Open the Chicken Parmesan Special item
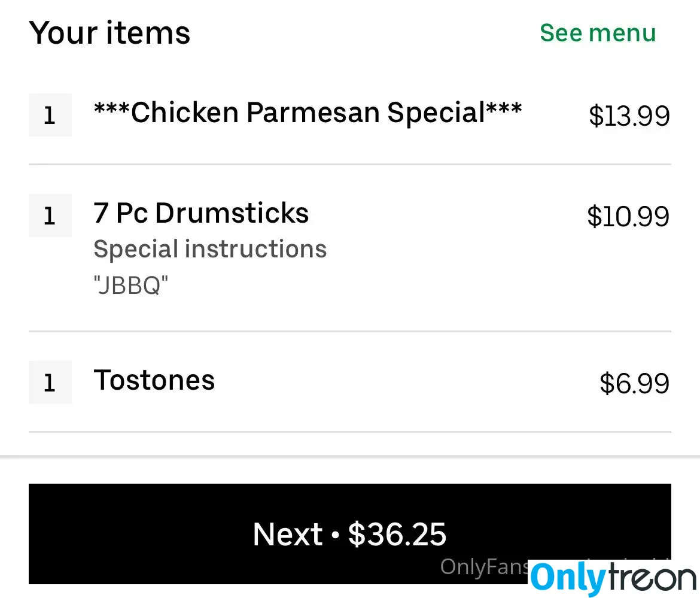Viewport: 700px width, 598px height. tap(308, 112)
